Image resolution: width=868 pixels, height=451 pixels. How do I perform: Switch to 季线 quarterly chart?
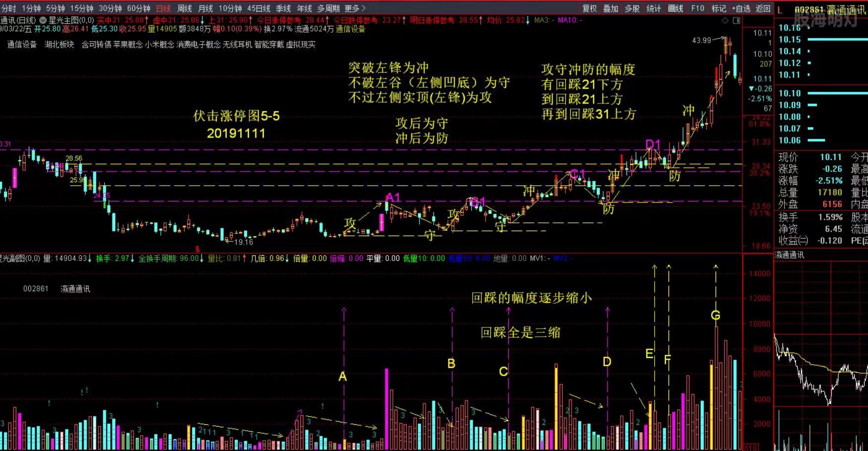coord(283,8)
